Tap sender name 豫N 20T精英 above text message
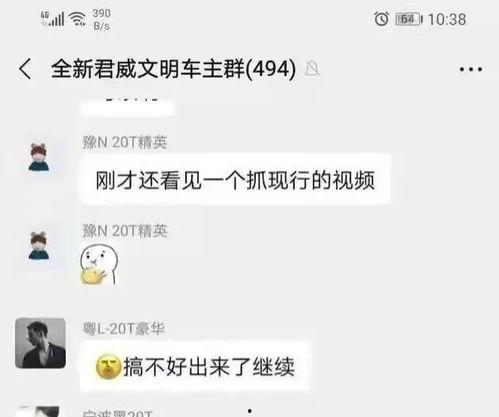499x417 pixels. pos(124,142)
